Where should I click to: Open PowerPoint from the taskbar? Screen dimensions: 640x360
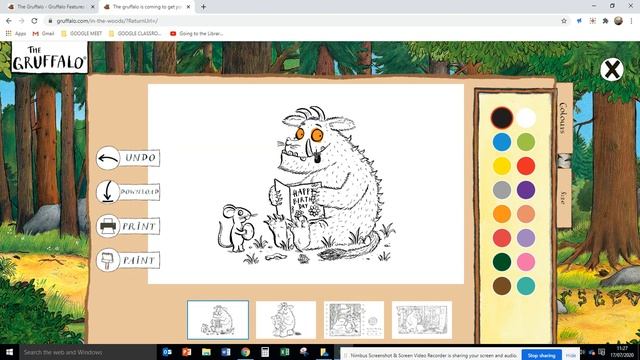(187, 352)
